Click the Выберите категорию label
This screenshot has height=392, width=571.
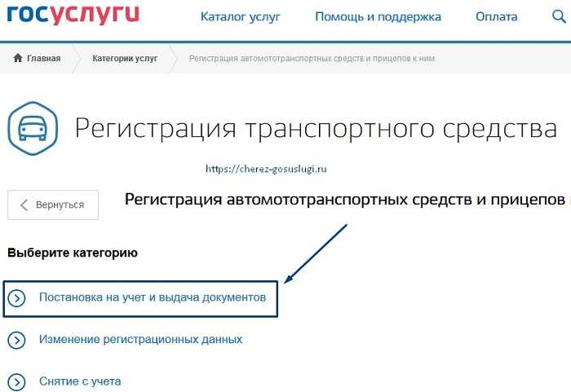tap(73, 253)
